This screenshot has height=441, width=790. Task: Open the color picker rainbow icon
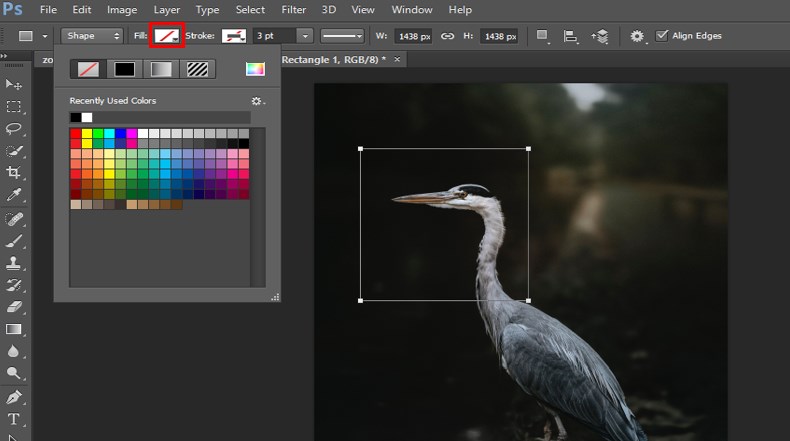point(255,69)
